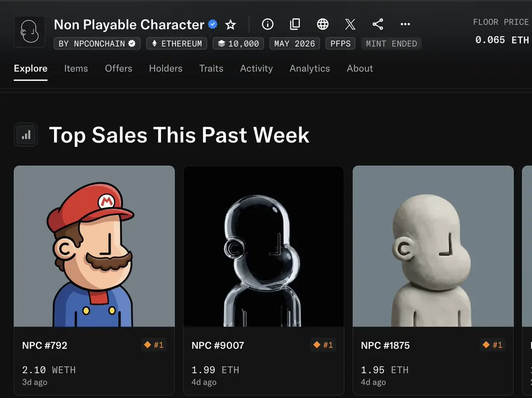
Task: Click the ETHEREUM chain chip
Action: point(176,43)
